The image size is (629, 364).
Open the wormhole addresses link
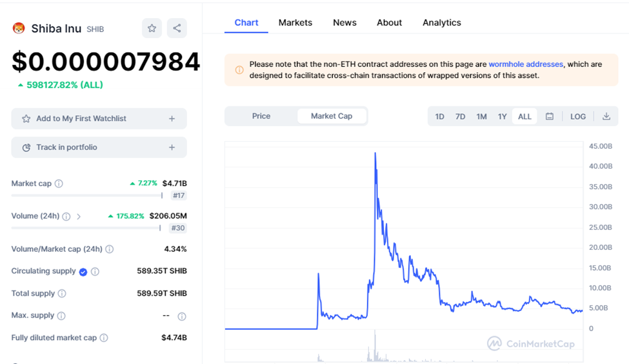coord(526,64)
